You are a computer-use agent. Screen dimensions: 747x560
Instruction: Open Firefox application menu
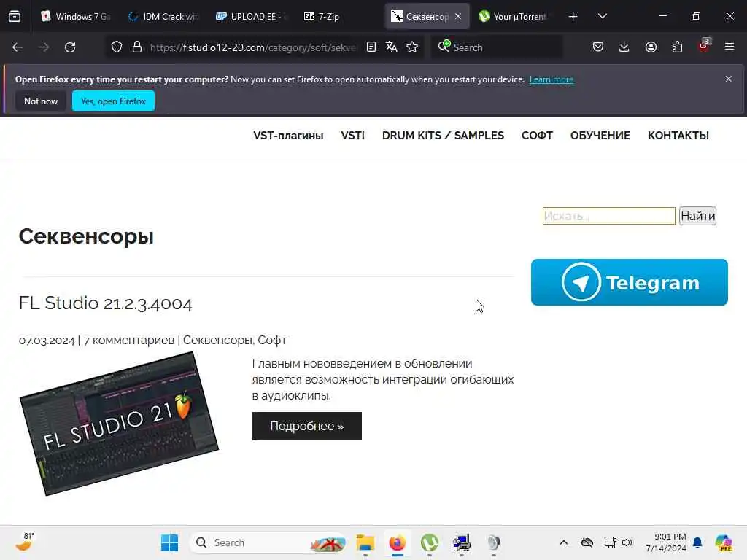[729, 47]
